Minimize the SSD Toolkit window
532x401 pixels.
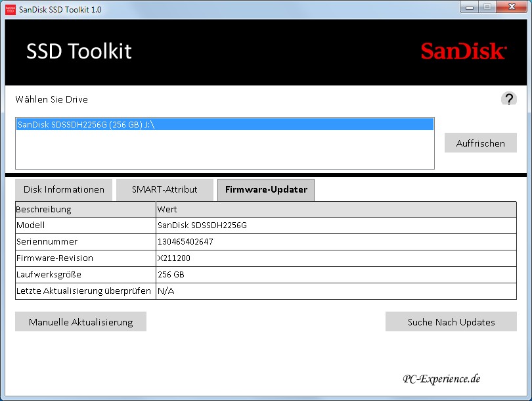pos(470,7)
